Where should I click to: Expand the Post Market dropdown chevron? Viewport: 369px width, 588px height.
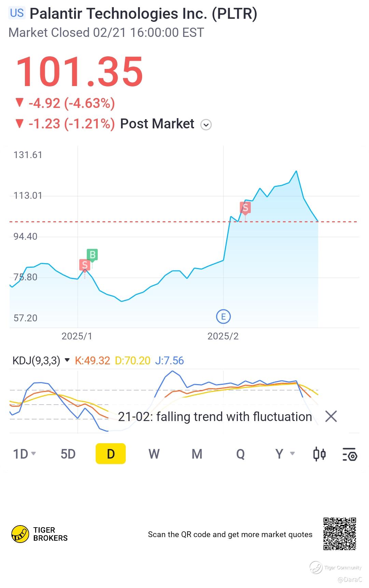tap(206, 125)
